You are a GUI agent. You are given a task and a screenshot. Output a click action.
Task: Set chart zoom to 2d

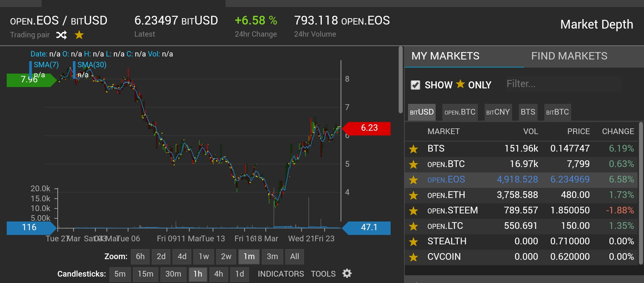[161, 256]
